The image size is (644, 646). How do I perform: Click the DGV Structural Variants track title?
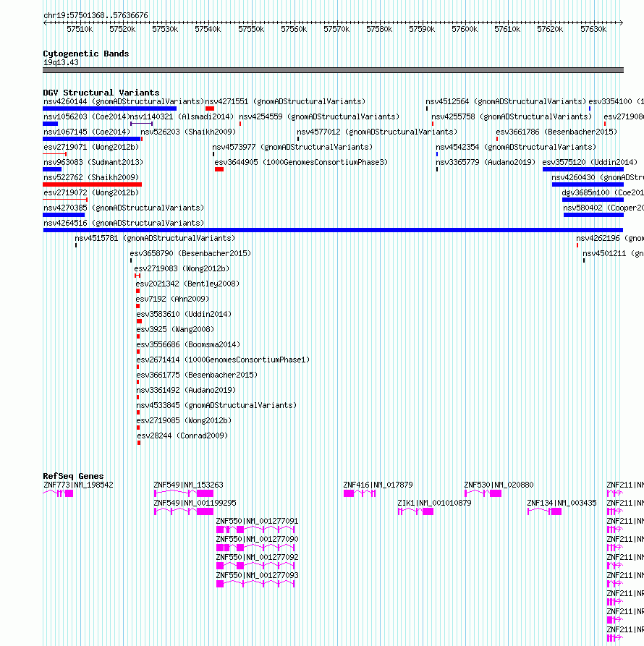[x=101, y=93]
